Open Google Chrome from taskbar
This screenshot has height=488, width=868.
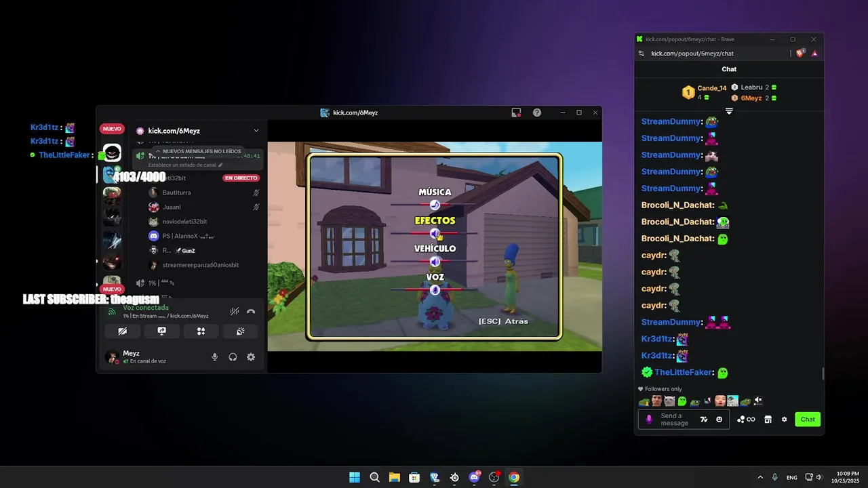(514, 477)
